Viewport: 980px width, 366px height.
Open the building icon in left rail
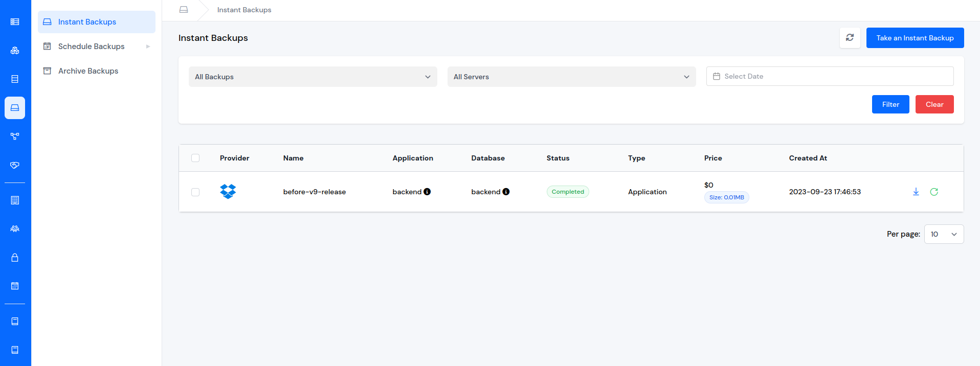[x=15, y=200]
